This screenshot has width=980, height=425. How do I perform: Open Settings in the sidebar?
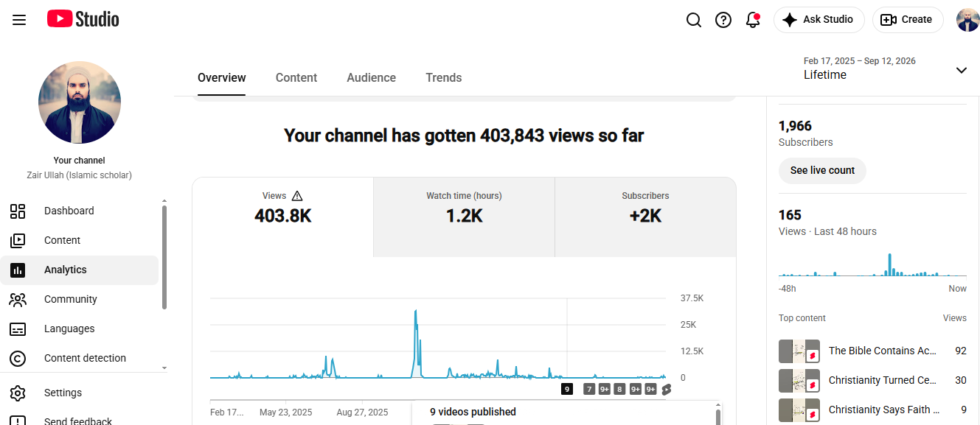pos(80,393)
